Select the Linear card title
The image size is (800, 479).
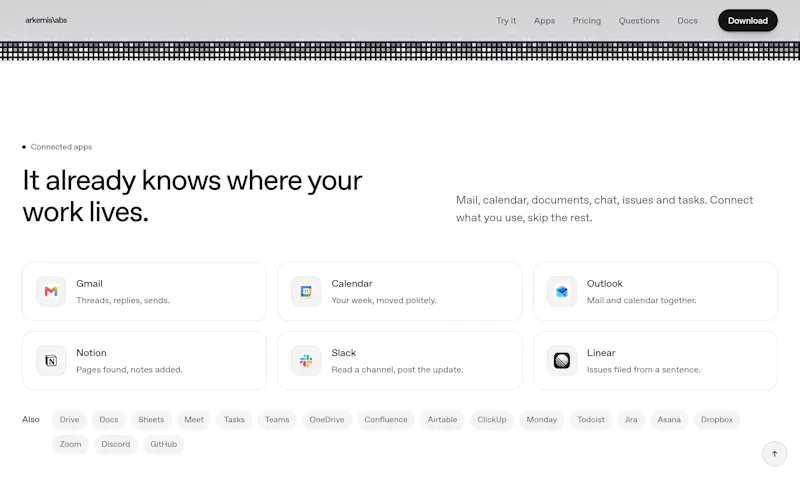point(601,353)
